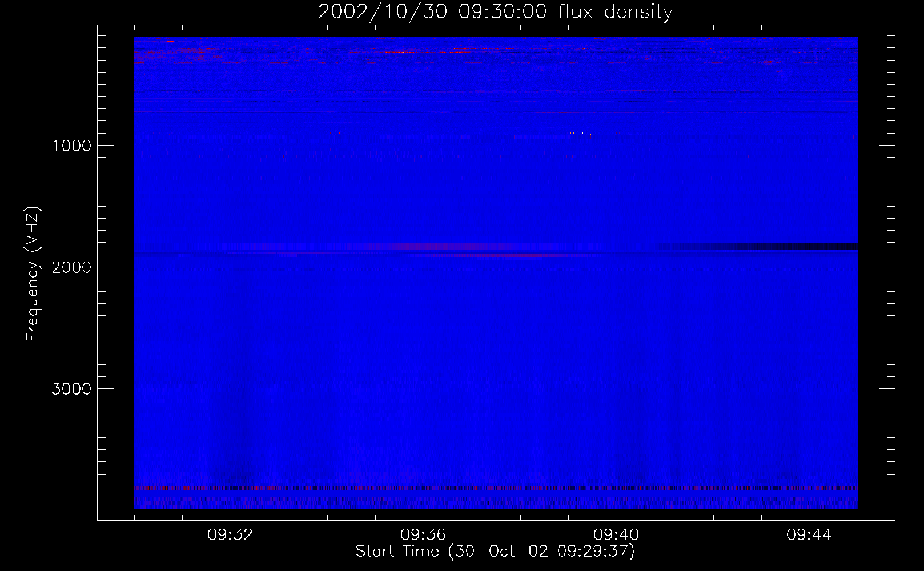This screenshot has width=924, height=571.
Task: Click the 09:44 time tick label
Action: (809, 535)
